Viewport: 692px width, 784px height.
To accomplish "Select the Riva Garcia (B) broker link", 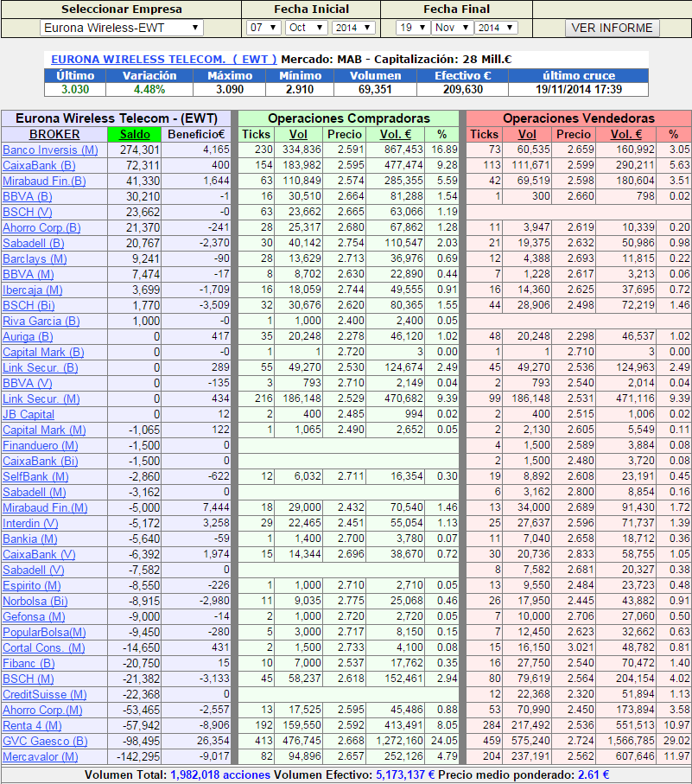I will pos(41,321).
